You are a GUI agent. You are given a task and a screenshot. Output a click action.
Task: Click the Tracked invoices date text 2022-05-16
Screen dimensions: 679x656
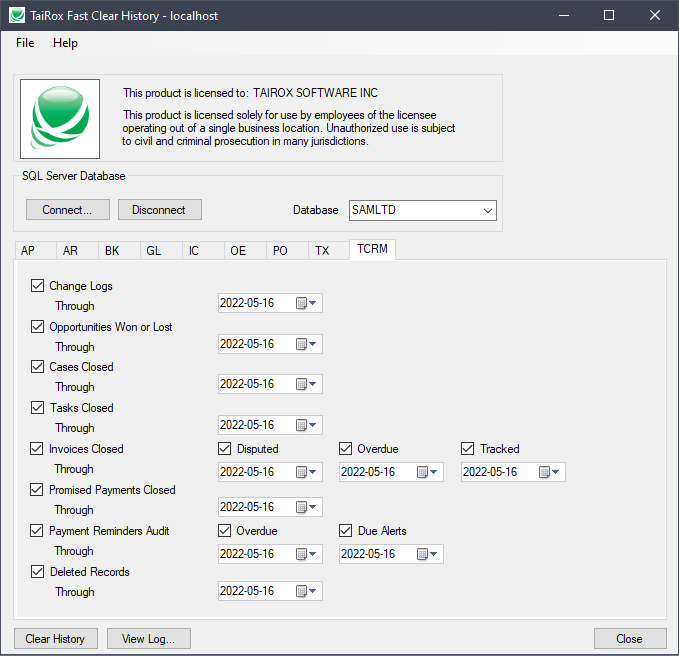pyautogui.click(x=490, y=472)
